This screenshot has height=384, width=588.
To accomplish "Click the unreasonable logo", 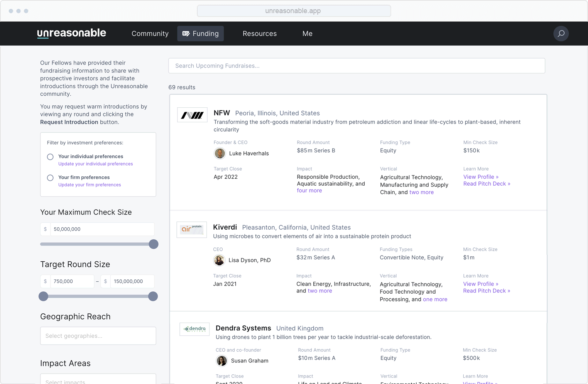I will [x=71, y=33].
